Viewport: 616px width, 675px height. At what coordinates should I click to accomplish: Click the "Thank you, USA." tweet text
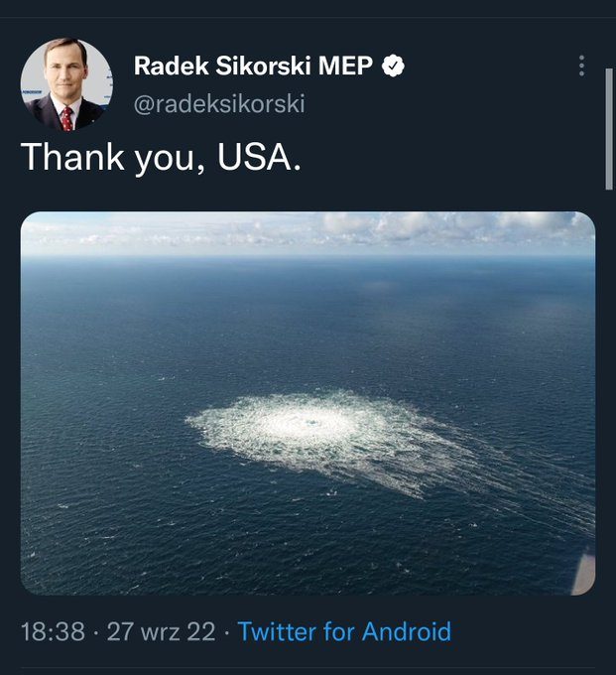coord(161,158)
